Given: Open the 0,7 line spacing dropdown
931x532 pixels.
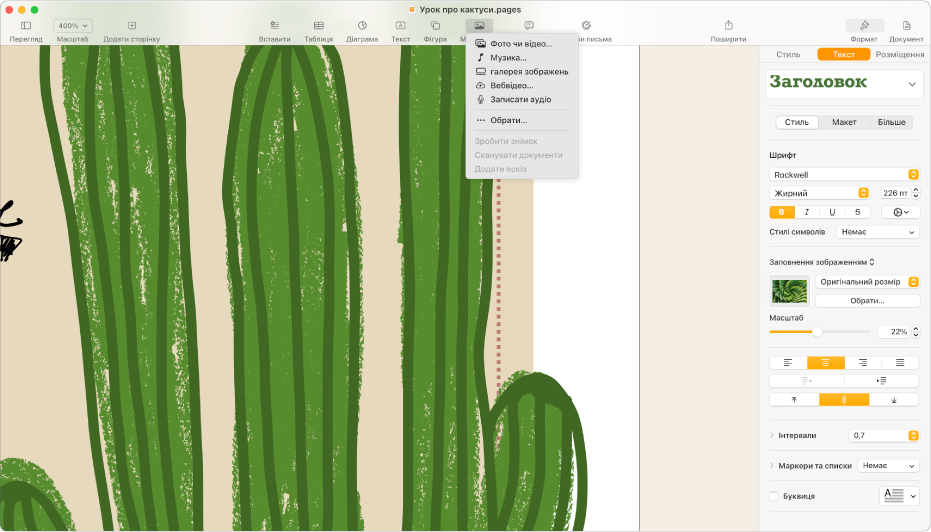Looking at the screenshot, I should point(884,435).
